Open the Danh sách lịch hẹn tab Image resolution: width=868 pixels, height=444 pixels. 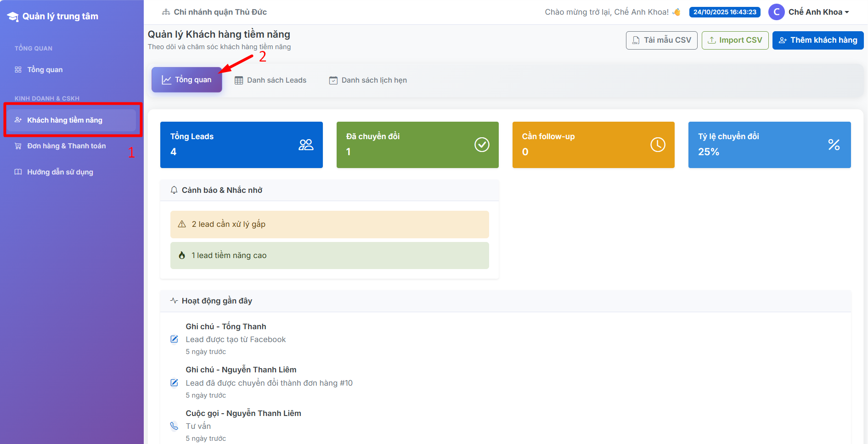tap(368, 80)
